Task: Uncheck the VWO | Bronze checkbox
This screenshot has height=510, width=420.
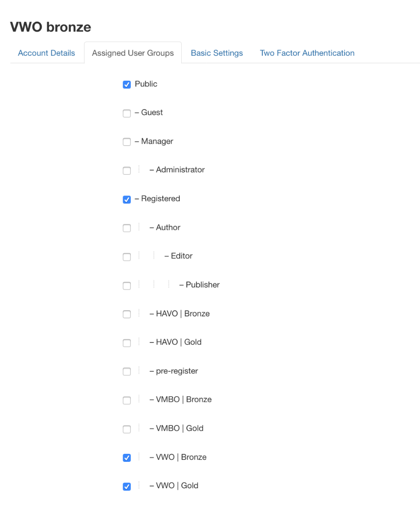Action: coord(126,458)
